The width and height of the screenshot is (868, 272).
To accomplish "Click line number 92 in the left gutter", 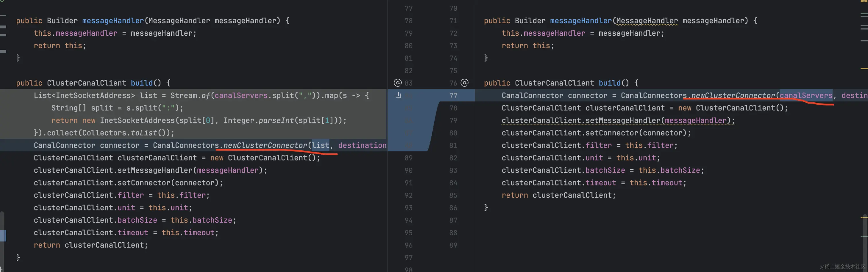I will coord(408,195).
